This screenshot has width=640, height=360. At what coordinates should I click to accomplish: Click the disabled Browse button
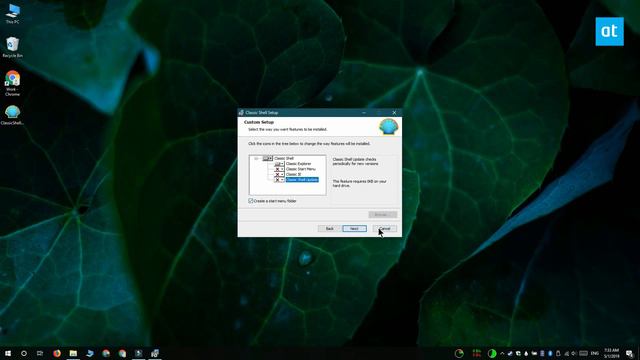click(x=382, y=214)
